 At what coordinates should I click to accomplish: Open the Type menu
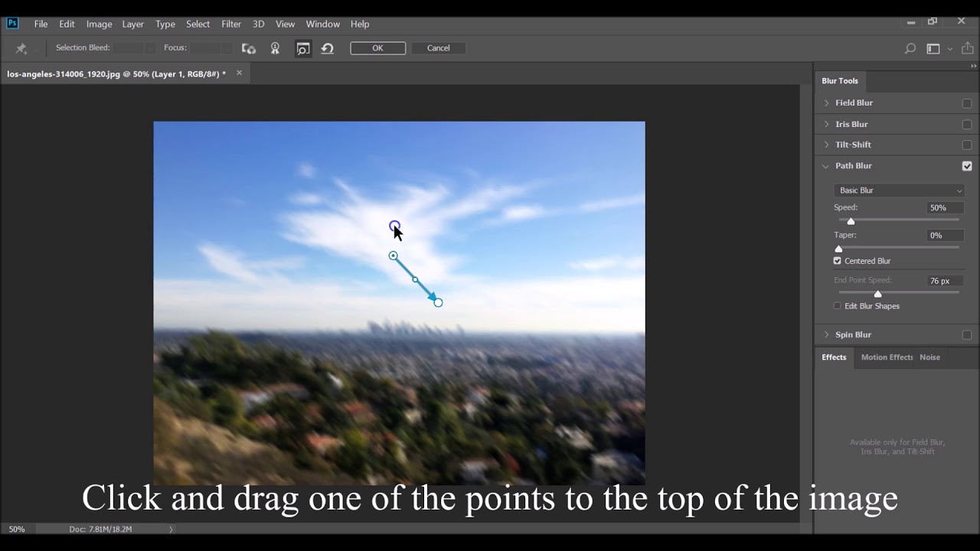tap(165, 24)
